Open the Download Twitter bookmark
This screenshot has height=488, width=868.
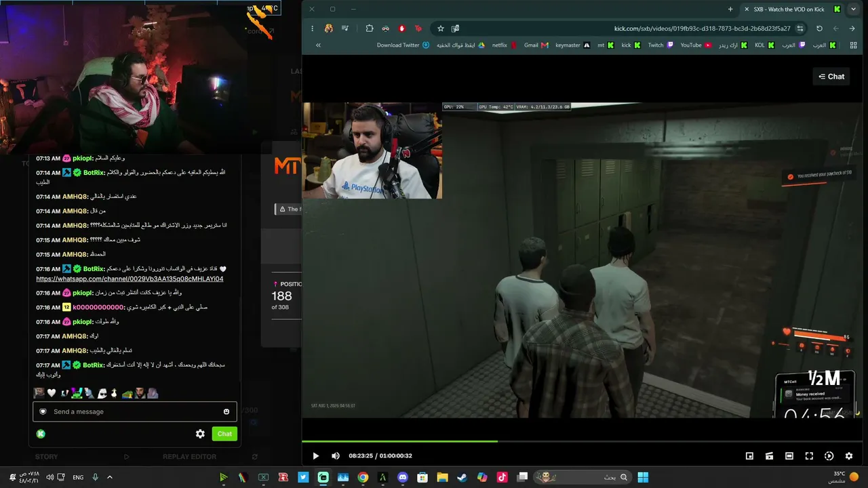coord(403,45)
